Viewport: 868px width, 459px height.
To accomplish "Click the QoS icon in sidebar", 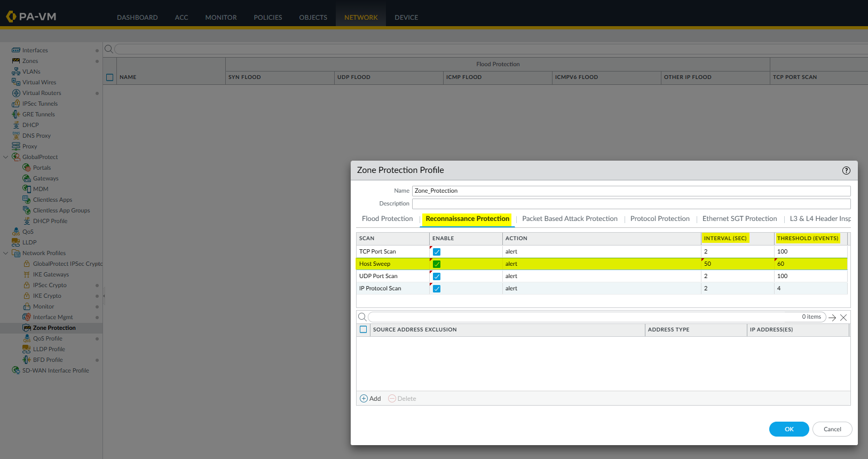I will point(16,232).
